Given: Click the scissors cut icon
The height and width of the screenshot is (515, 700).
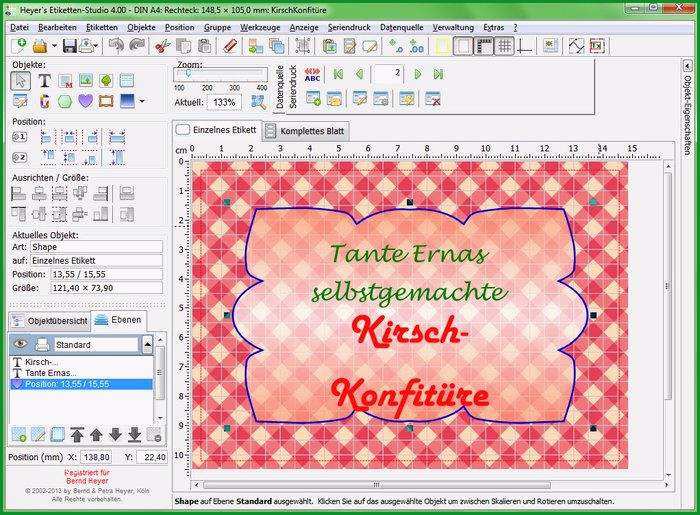Looking at the screenshot, I should point(162,46).
